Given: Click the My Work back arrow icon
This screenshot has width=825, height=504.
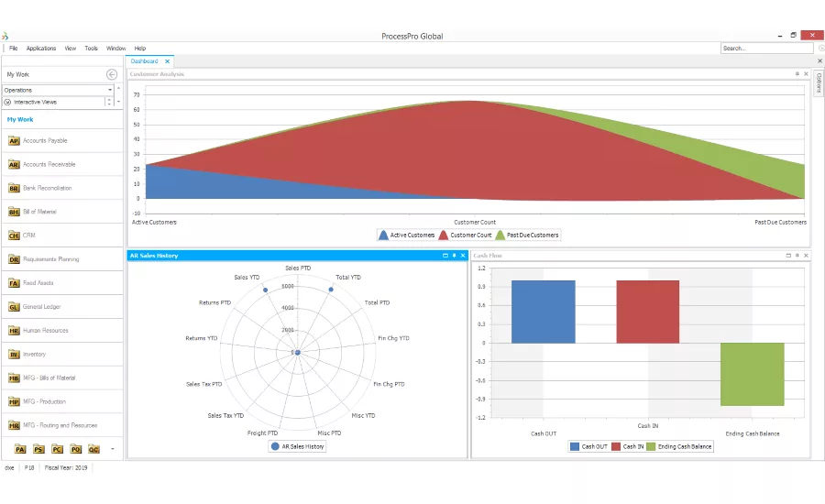Looking at the screenshot, I should (112, 74).
